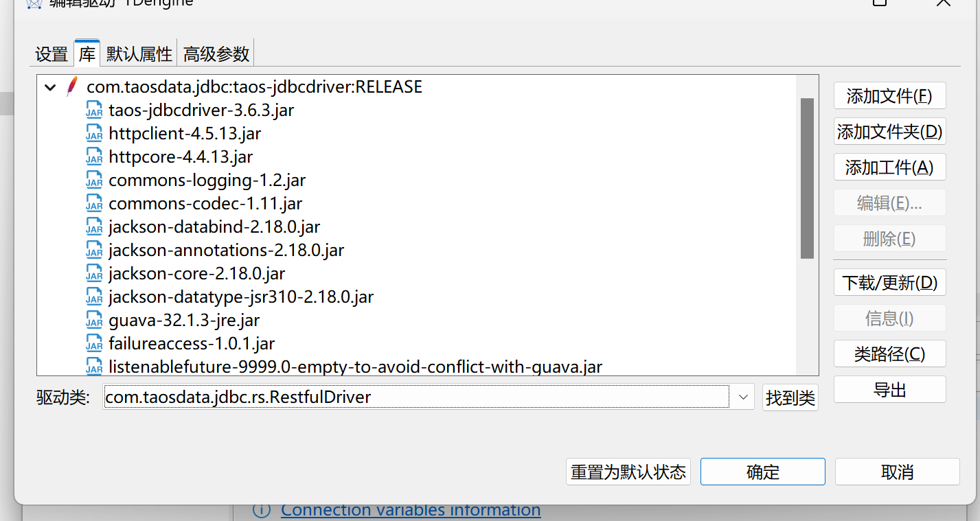Select listenablefuture-9999.0-empty-to-avoid-conflict-with-guava.jar entry
980x521 pixels.
(x=356, y=367)
